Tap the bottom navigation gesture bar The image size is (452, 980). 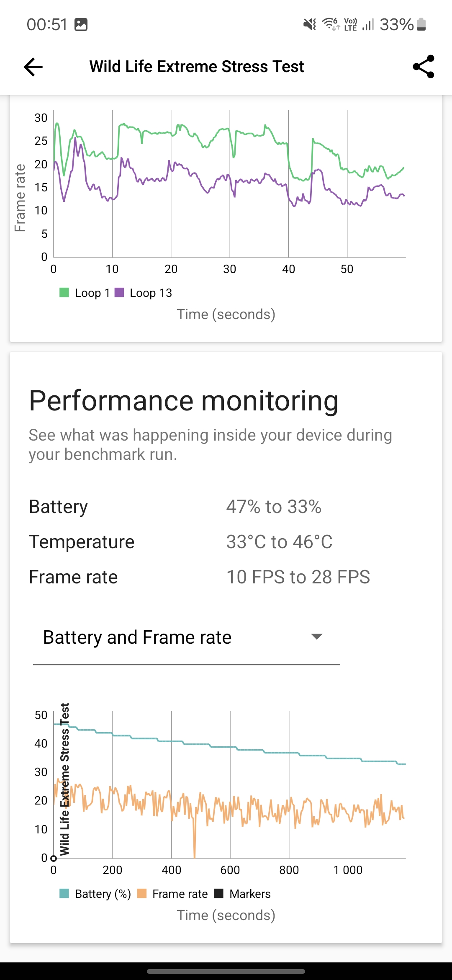(226, 971)
